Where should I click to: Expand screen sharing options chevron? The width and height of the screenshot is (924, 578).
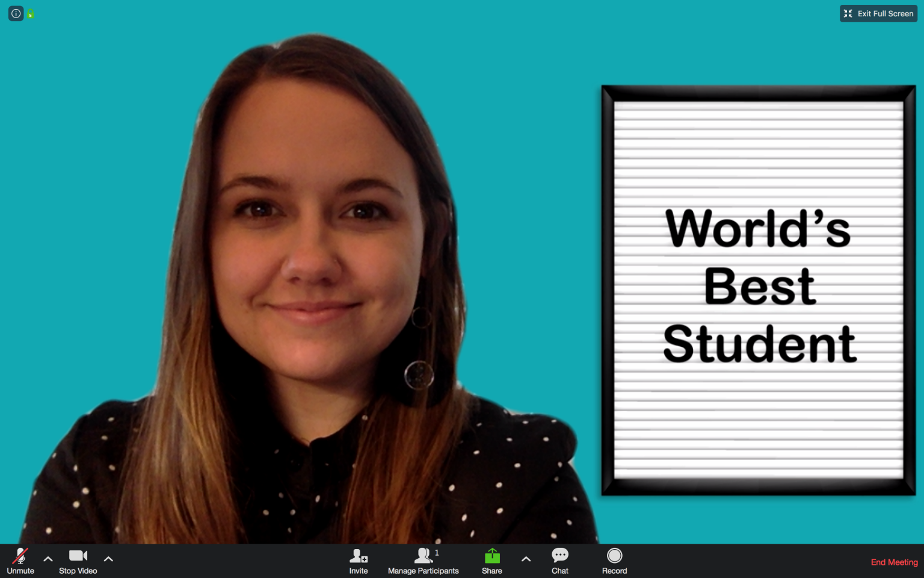tap(526, 559)
